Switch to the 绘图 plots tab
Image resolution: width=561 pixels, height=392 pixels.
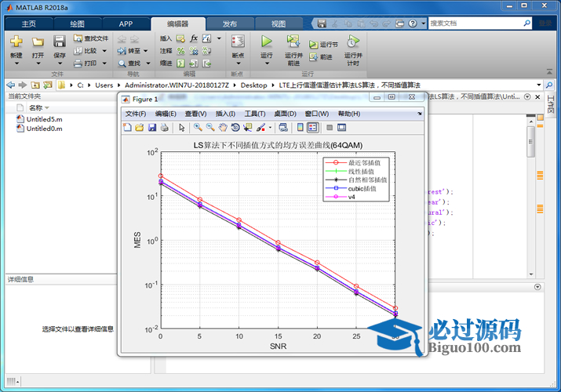coord(77,24)
